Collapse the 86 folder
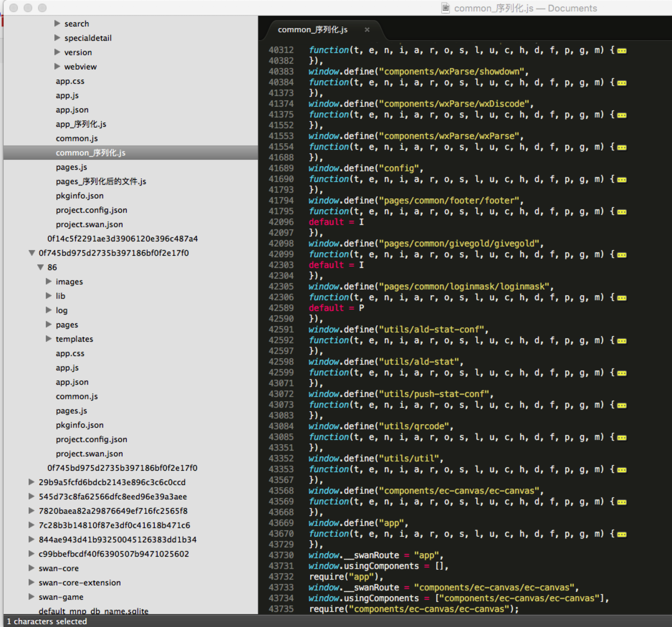 point(40,267)
